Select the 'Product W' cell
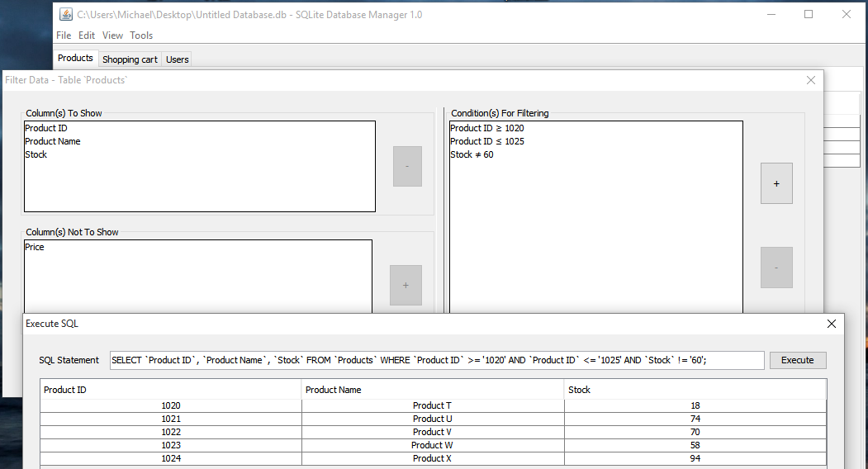The image size is (868, 469). pos(432,445)
